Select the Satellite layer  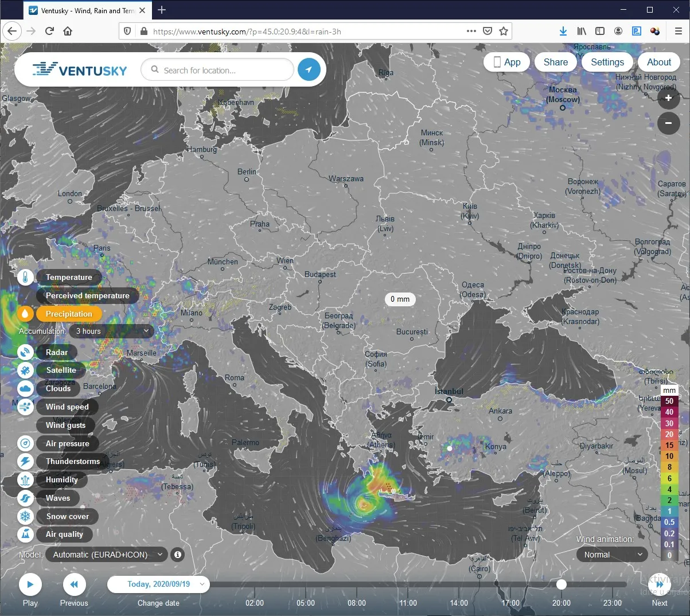click(61, 371)
